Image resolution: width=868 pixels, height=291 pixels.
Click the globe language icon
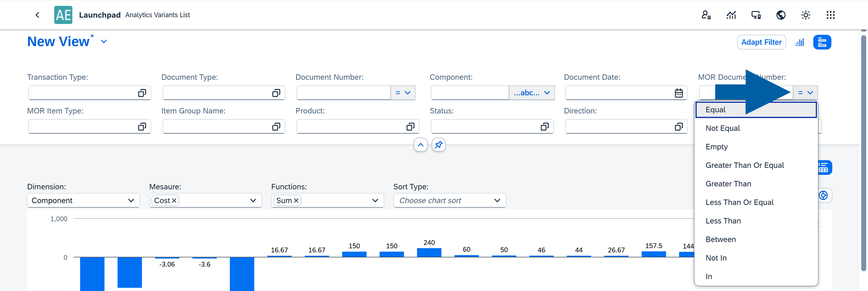[781, 15]
